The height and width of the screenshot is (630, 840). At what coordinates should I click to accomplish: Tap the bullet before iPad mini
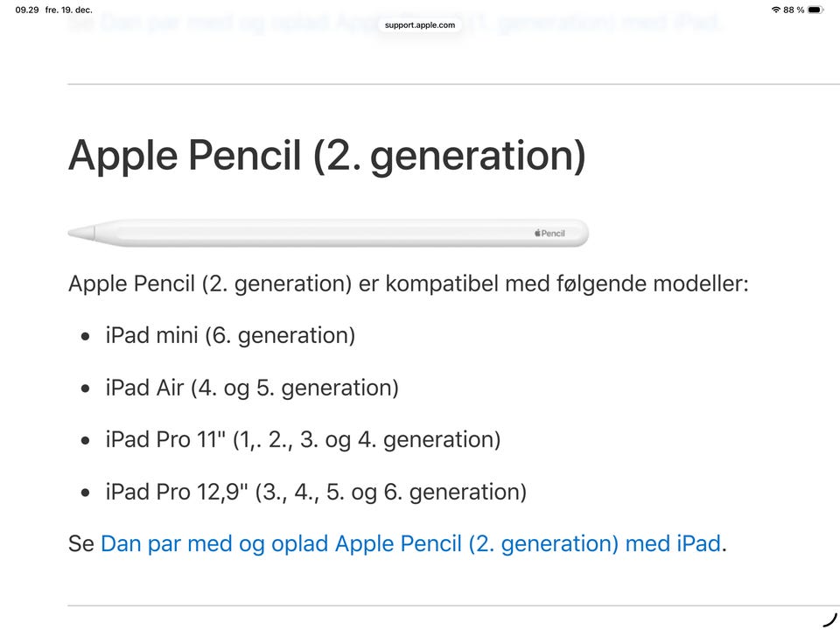pos(85,336)
